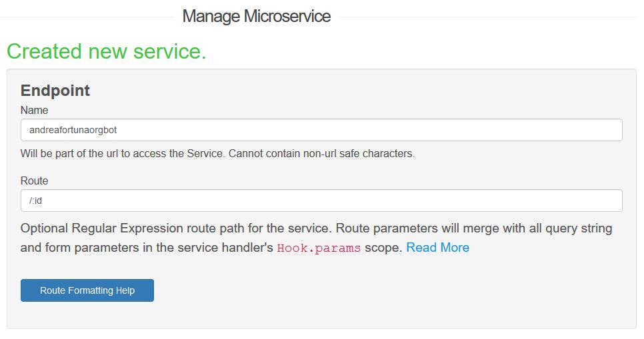Place cursor on /:id route value

[36, 200]
